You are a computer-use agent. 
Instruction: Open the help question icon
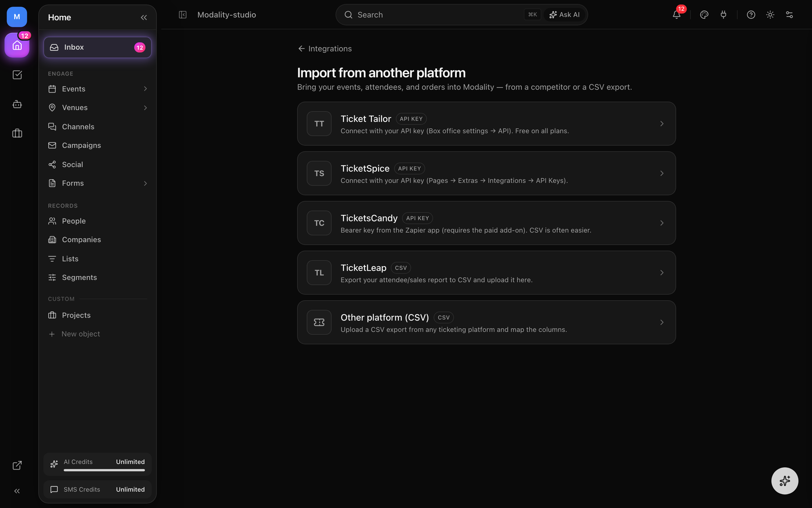pos(751,15)
